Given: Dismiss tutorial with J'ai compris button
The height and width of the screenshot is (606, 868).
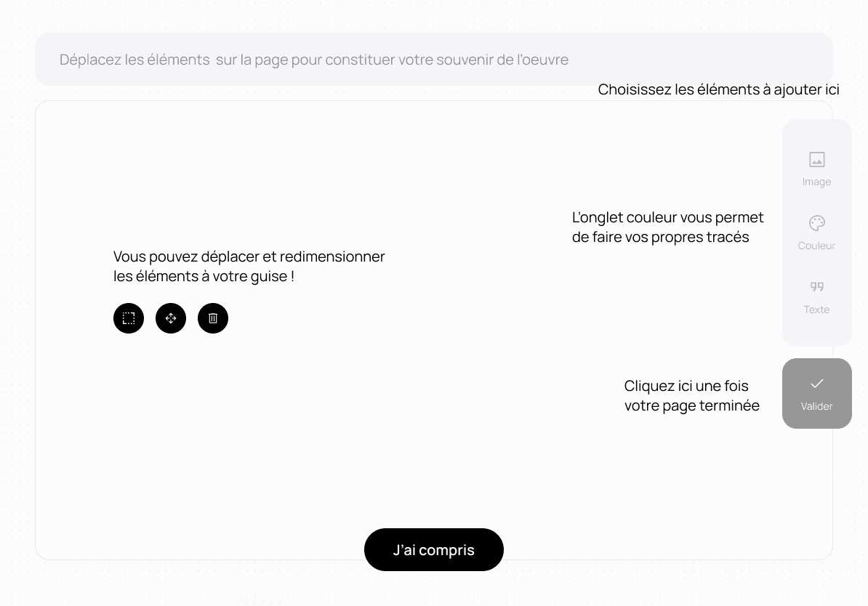Looking at the screenshot, I should click(x=433, y=549).
